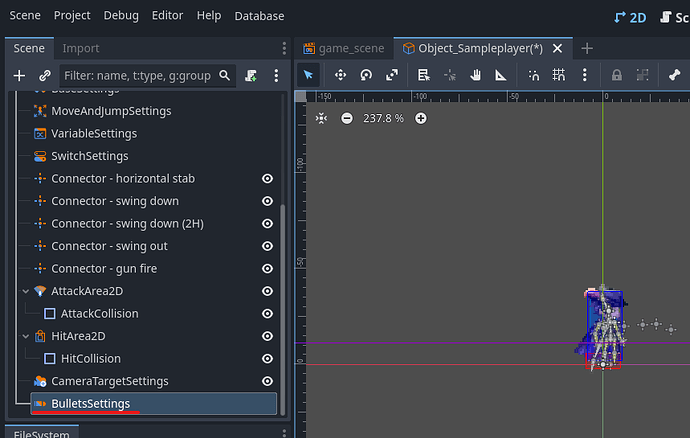Toggle HitCollision visibility eye
The image size is (690, 438).
(268, 358)
